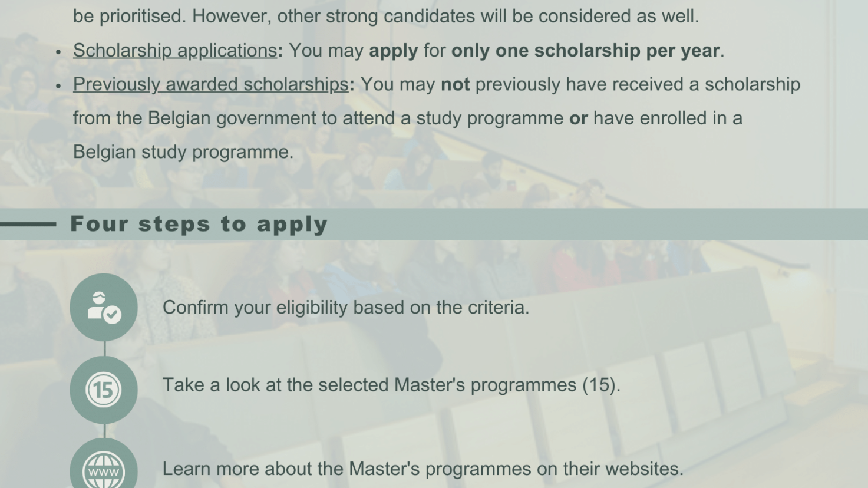Click the bold word or
The width and height of the screenshot is (868, 488).
(x=578, y=118)
